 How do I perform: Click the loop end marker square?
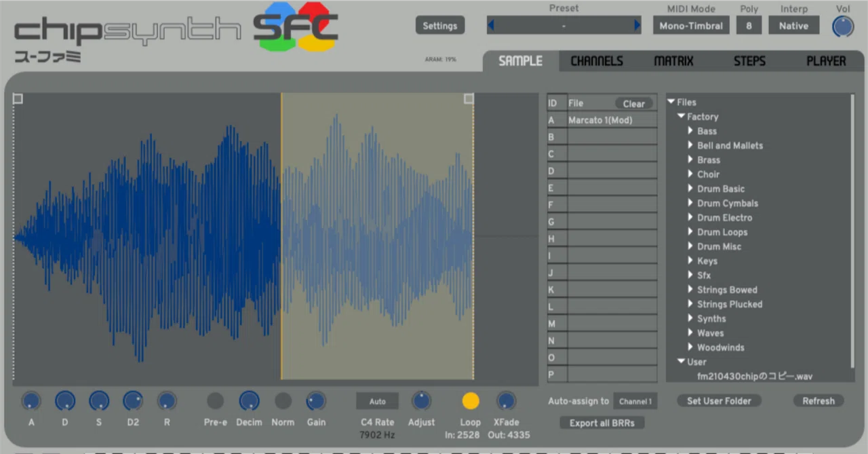pyautogui.click(x=469, y=99)
